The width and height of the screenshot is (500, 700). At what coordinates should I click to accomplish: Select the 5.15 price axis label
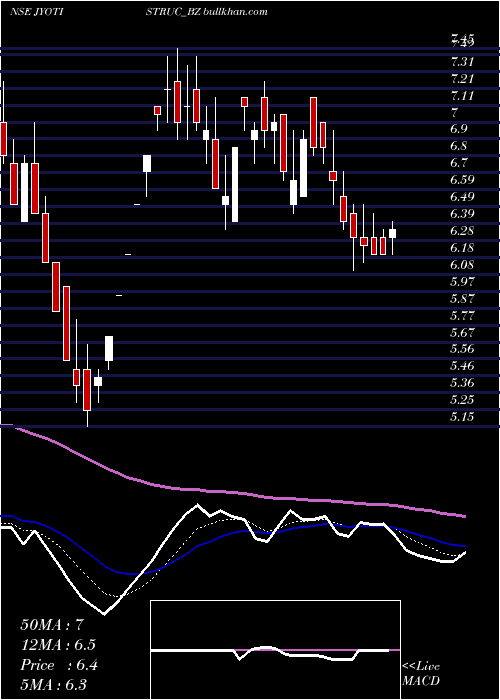[x=462, y=417]
